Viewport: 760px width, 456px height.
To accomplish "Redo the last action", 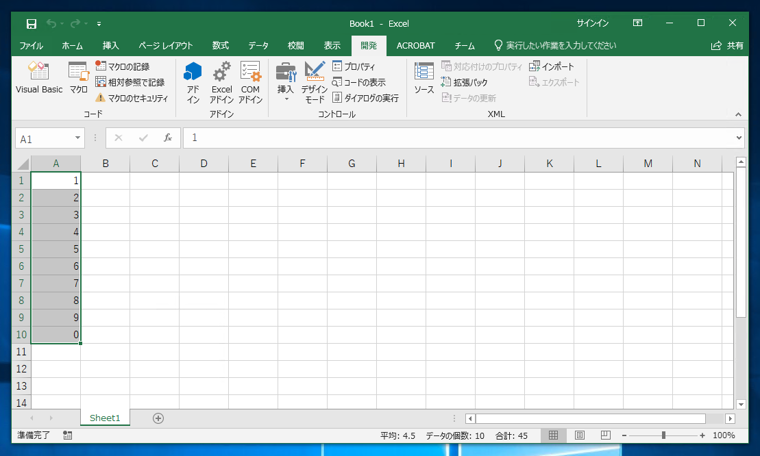I will pyautogui.click(x=75, y=23).
